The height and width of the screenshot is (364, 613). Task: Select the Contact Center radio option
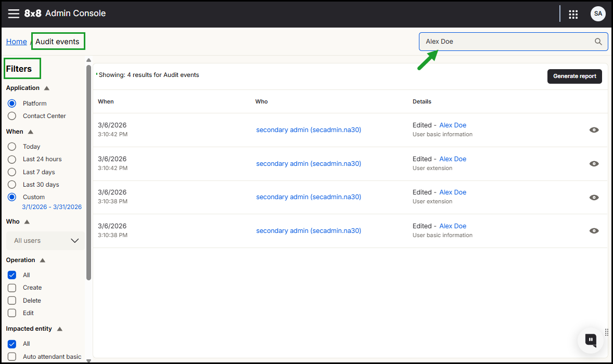point(12,116)
